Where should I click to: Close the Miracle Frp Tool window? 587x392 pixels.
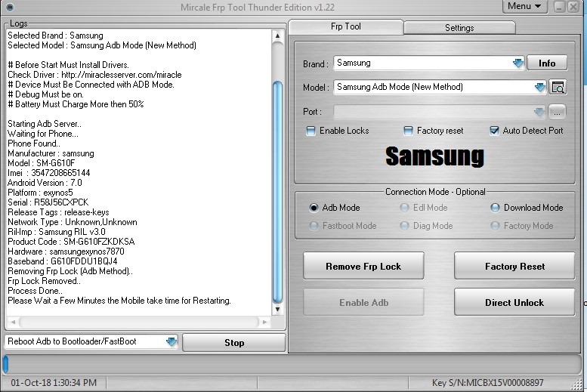coord(573,7)
